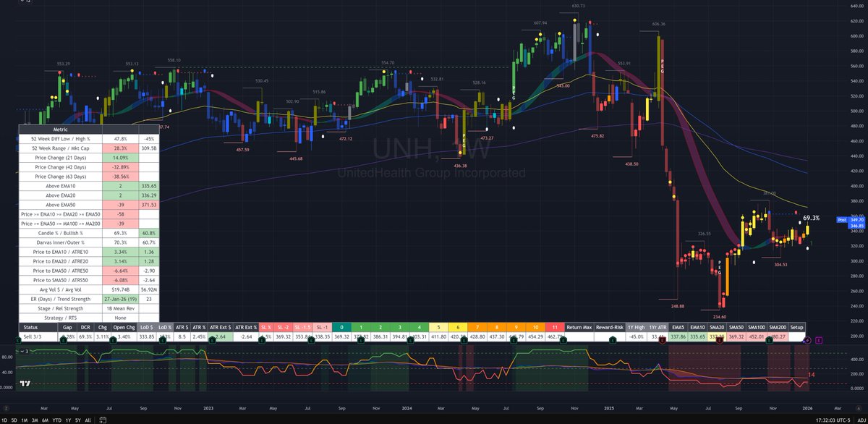Expand the collapsed legend showing 12 at the top
Screen dimensions: 868x424
[x=25, y=3]
